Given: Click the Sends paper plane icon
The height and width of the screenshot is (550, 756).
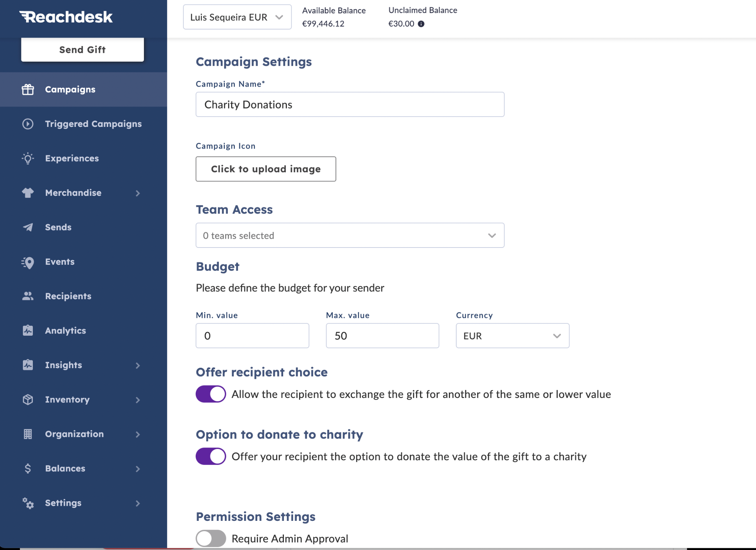Looking at the screenshot, I should click(x=28, y=227).
